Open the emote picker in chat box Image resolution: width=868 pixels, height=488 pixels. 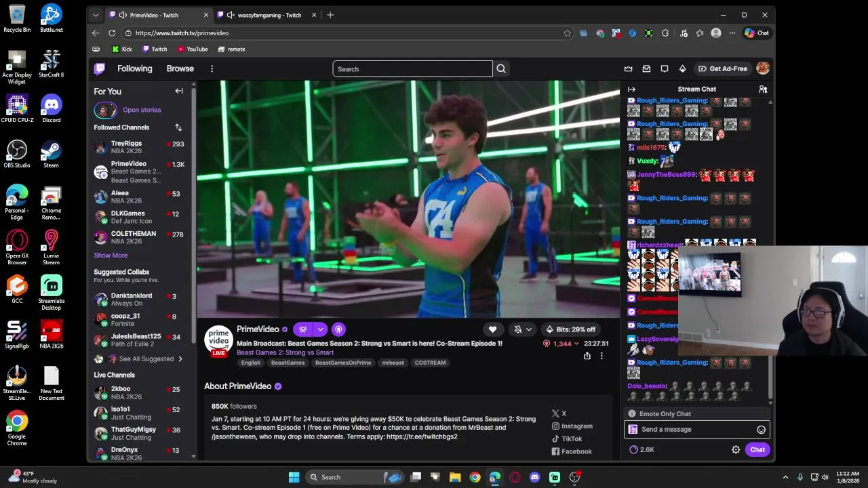pyautogui.click(x=761, y=430)
